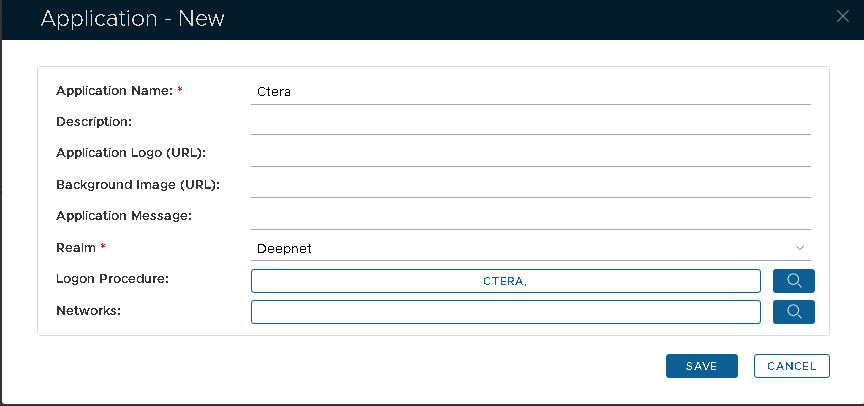The height and width of the screenshot is (406, 864).
Task: Click the Logon Procedure search magnifier button
Action: (794, 281)
